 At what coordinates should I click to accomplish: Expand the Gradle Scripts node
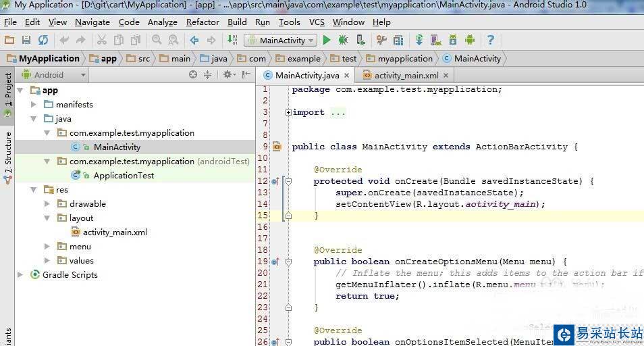(x=20, y=274)
